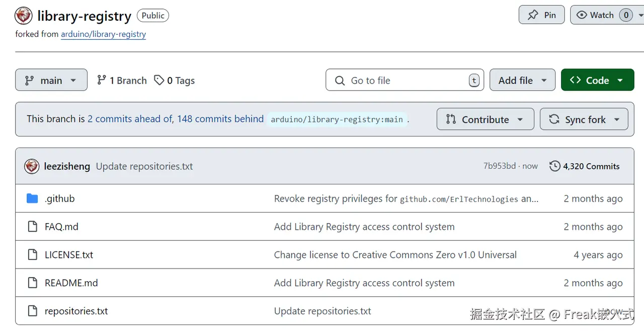This screenshot has height=331, width=644.
Task: Expand the Add file dropdown
Action: (522, 80)
